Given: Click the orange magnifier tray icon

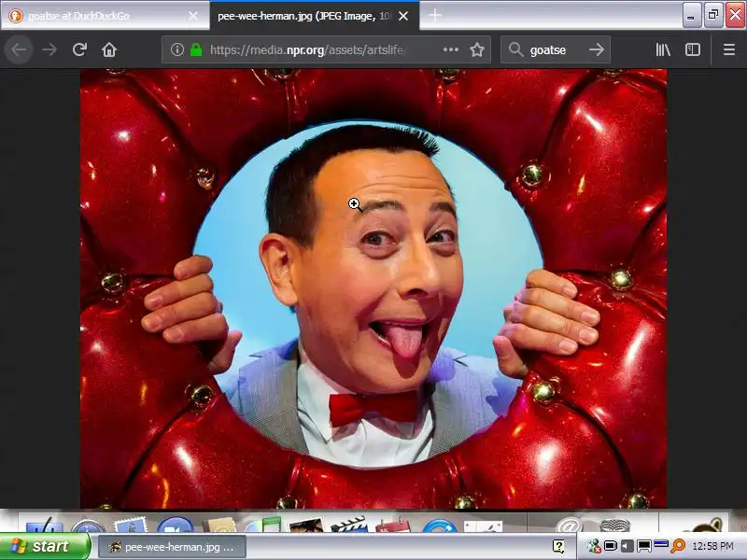Looking at the screenshot, I should click(x=678, y=546).
